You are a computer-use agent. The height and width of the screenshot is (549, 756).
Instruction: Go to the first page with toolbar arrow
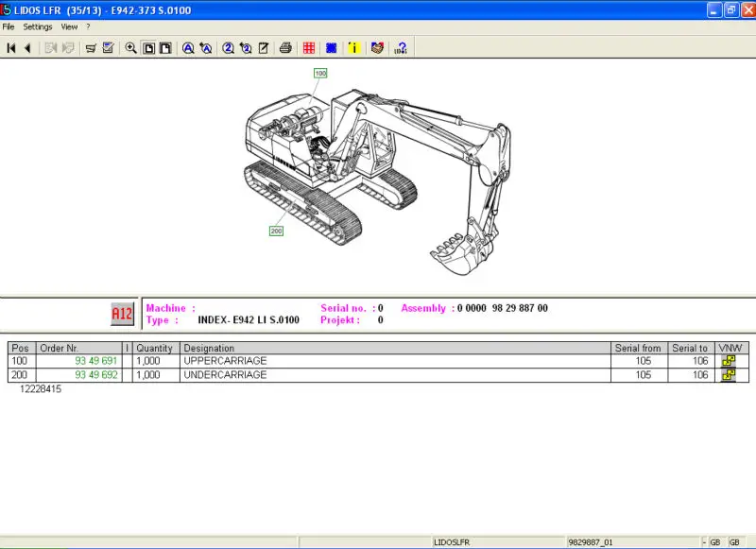[11, 47]
